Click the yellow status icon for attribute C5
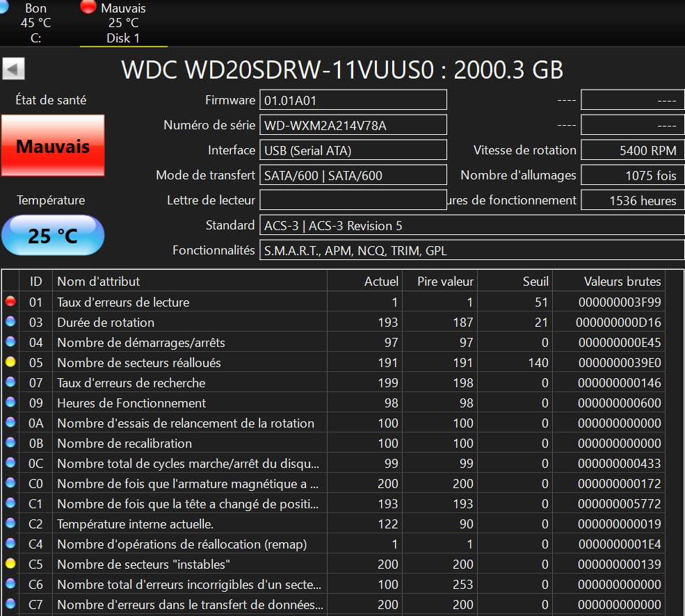Image resolution: width=685 pixels, height=616 pixels. click(x=10, y=564)
